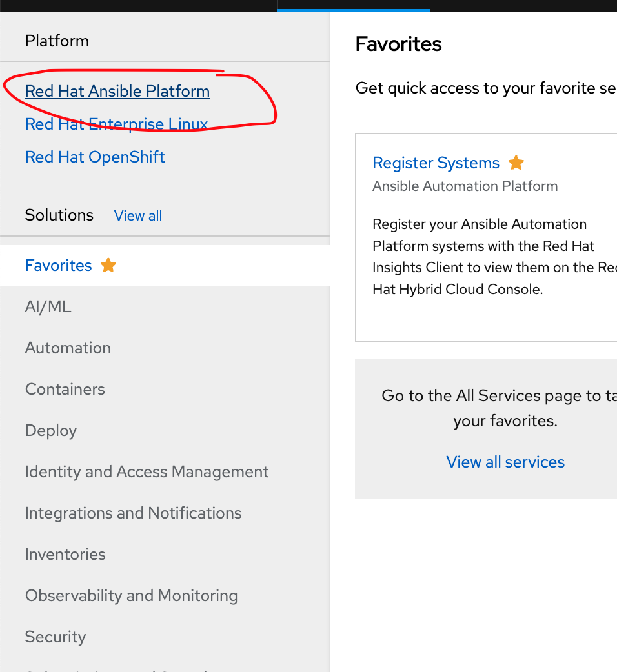Go to Red Hat Enterprise Linux

(x=116, y=124)
